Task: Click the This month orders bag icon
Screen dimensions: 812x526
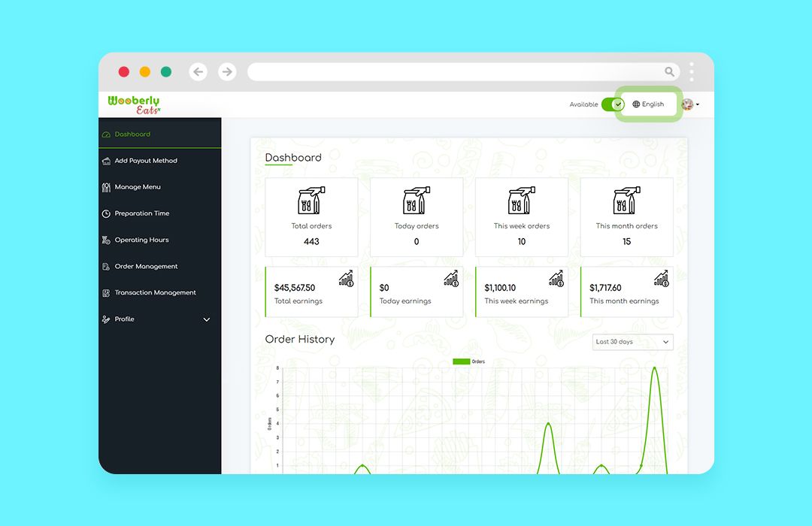Action: pyautogui.click(x=626, y=201)
